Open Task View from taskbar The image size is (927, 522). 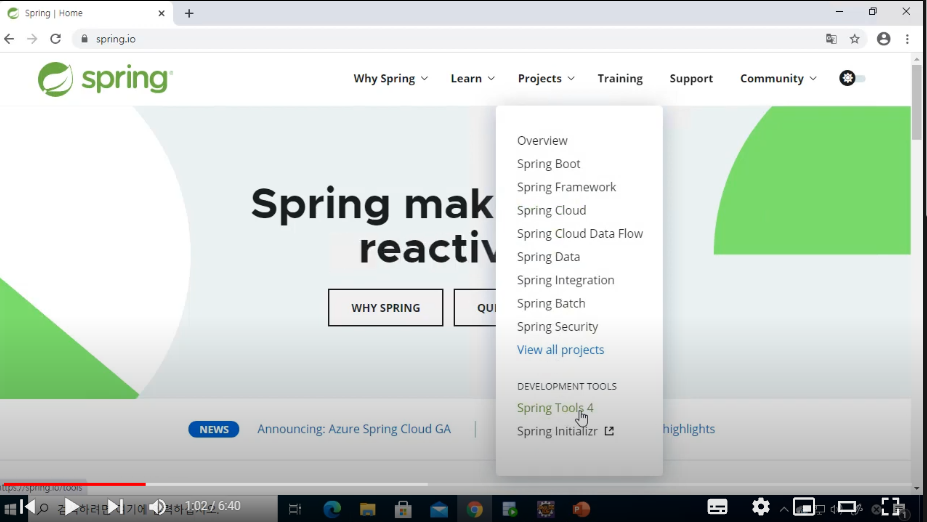(294, 509)
